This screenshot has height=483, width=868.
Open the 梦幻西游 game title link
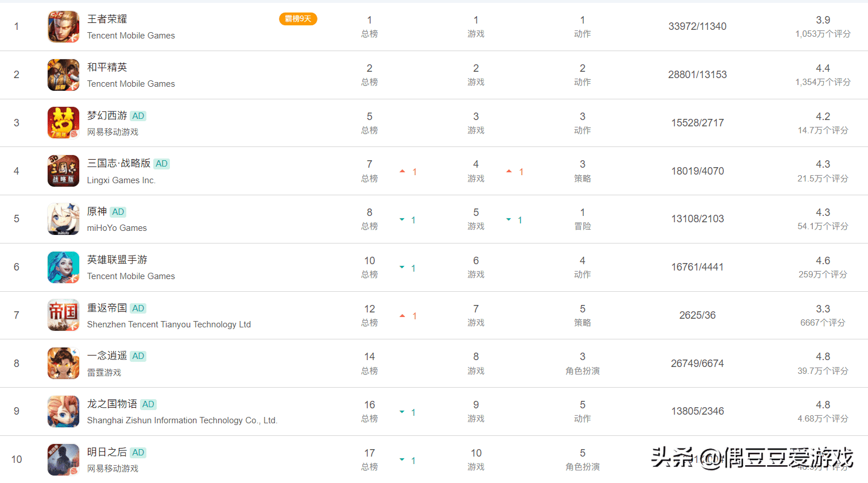point(107,116)
